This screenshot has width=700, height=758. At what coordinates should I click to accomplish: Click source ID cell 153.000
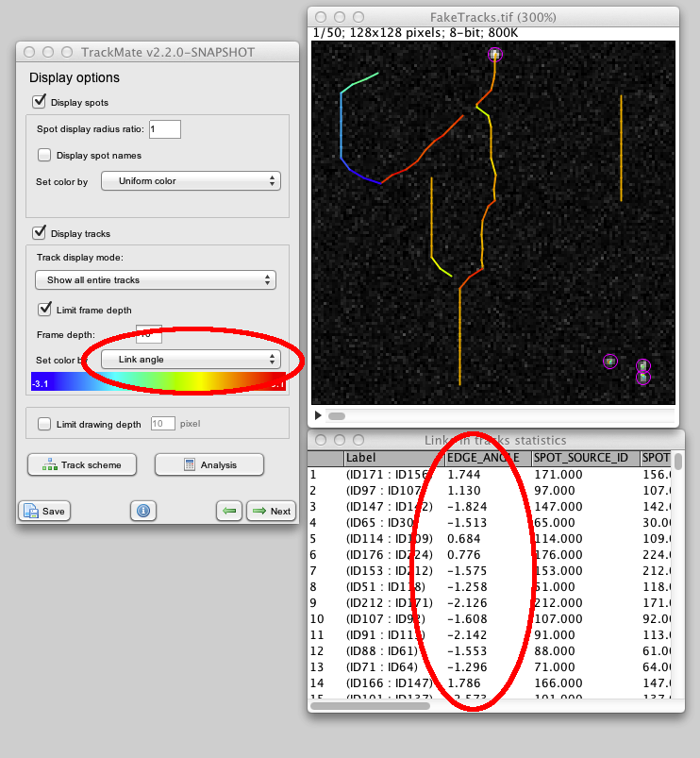coord(558,570)
